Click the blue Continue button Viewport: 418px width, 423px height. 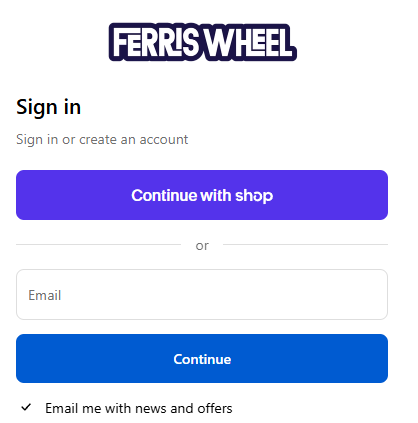(x=202, y=358)
